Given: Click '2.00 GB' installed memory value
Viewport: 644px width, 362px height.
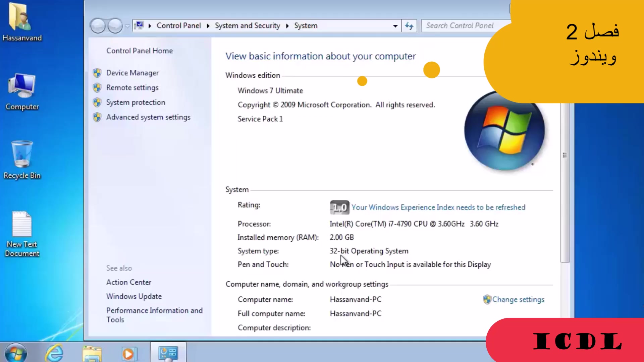Looking at the screenshot, I should click(342, 237).
